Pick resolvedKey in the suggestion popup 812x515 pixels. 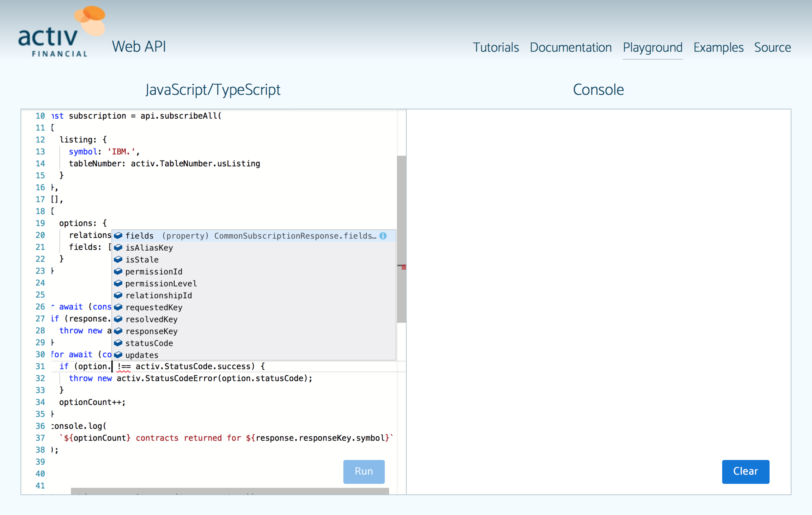pyautogui.click(x=151, y=319)
